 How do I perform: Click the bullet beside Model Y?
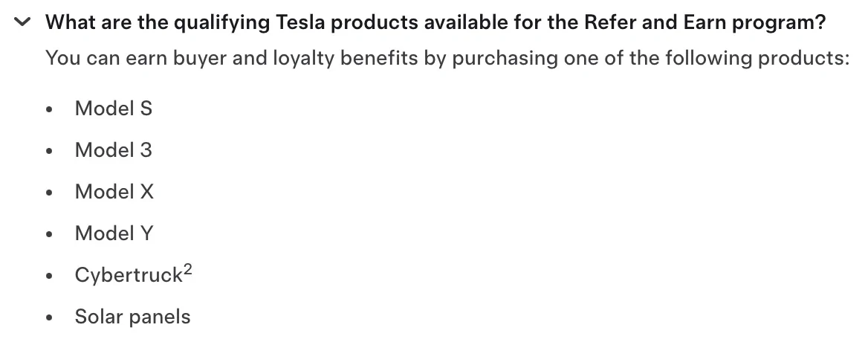[50, 235]
